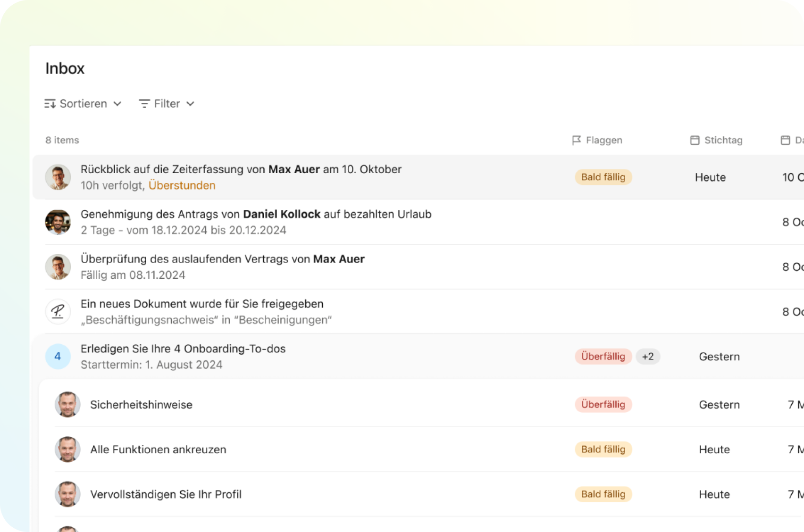The width and height of the screenshot is (804, 532).
Task: Click Heute due date for Vervollständigen Sie Ihr Profil
Action: coord(714,494)
